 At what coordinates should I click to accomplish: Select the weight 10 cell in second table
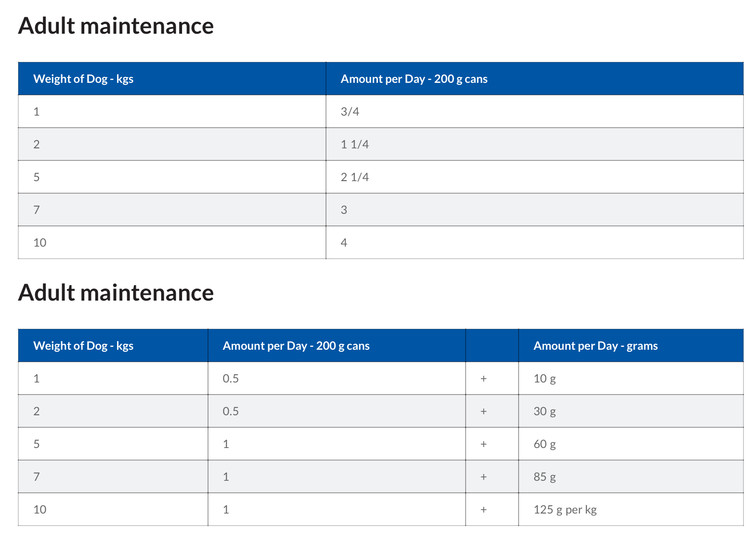coord(113,509)
